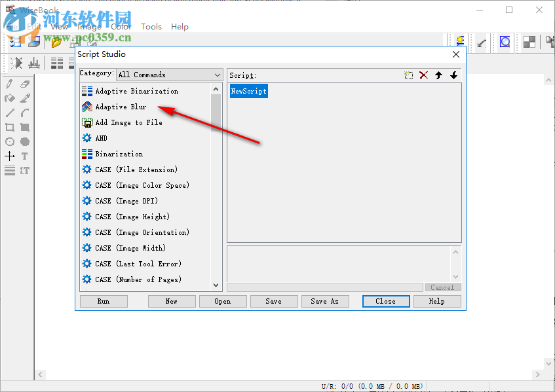Select the hollow rectangle tool

(x=10, y=127)
